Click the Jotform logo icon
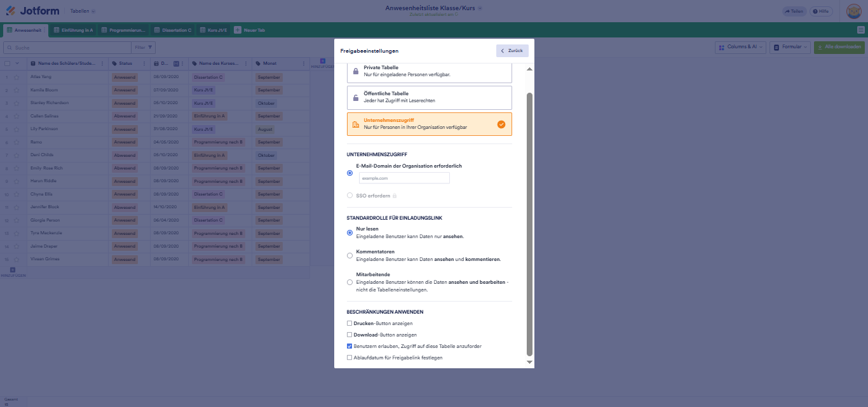This screenshot has width=868, height=407. [11, 11]
